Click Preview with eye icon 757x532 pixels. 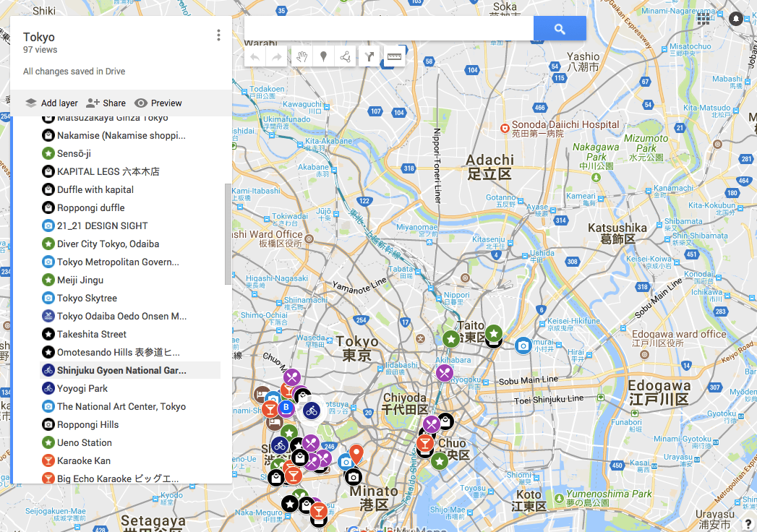158,103
